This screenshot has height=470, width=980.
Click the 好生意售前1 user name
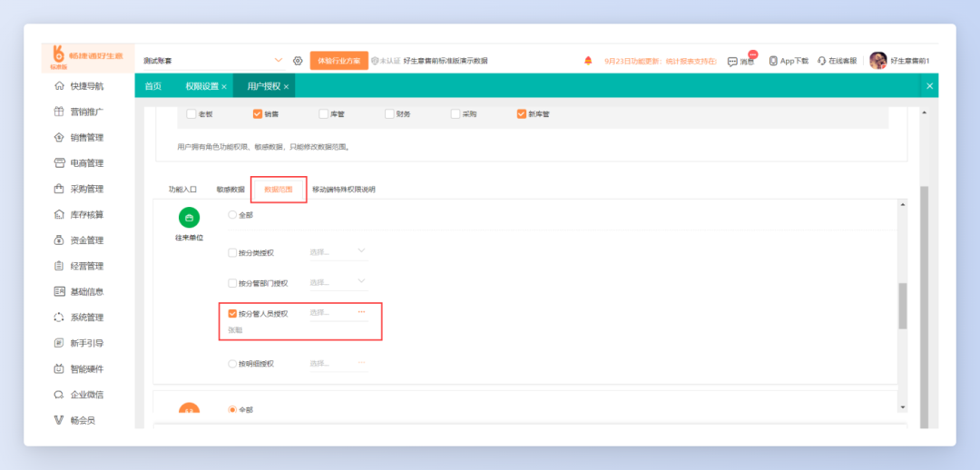(910, 61)
